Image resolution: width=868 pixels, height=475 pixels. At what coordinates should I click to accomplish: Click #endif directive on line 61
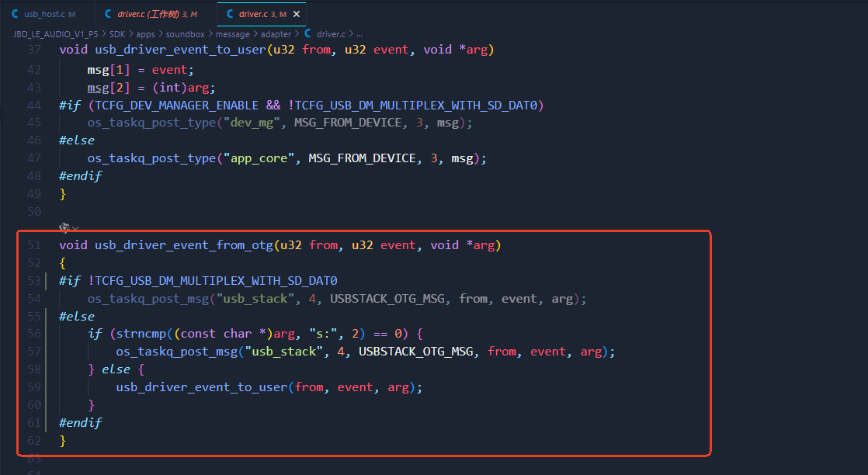[x=80, y=423]
